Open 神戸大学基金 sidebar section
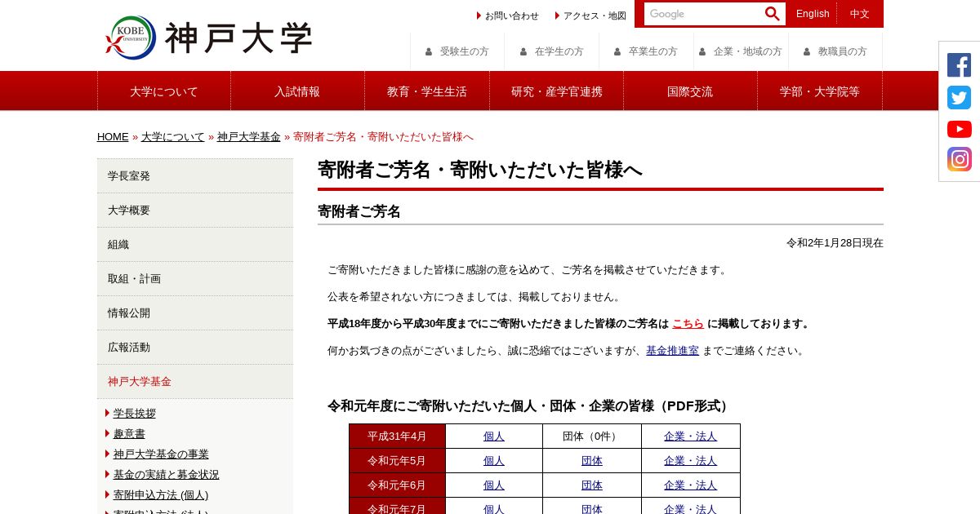Viewport: 980px width, 514px height. pos(195,381)
